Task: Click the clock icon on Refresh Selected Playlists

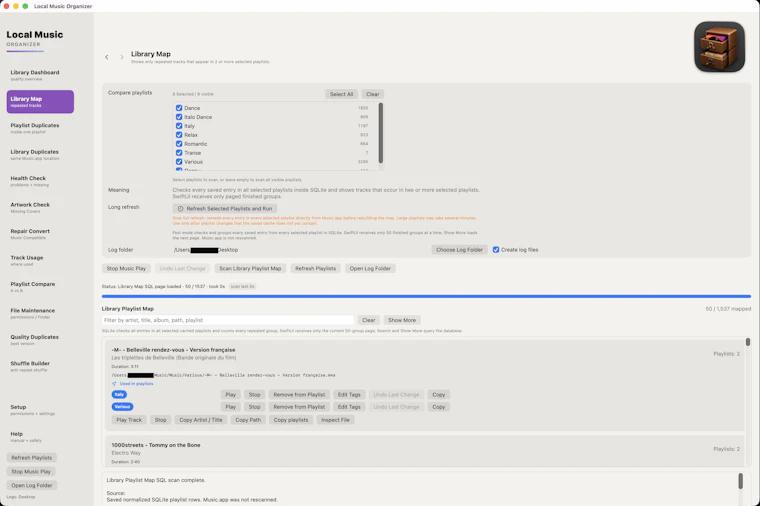Action: [x=180, y=209]
